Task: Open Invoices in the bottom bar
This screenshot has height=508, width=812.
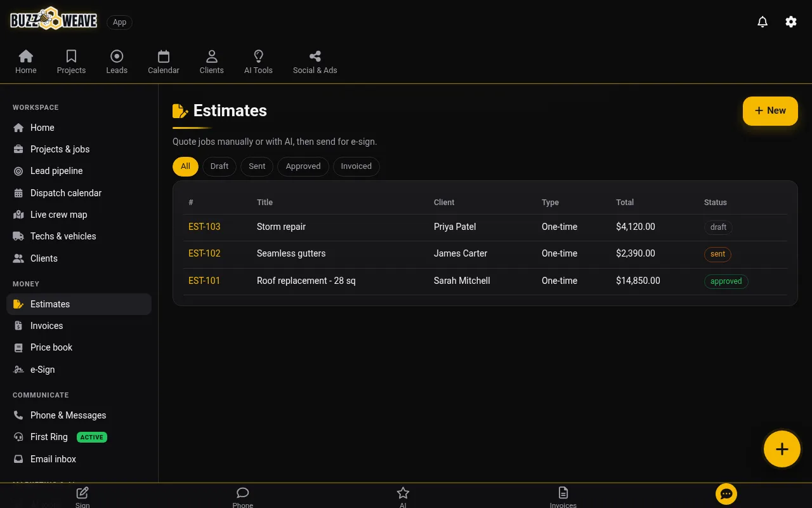Action: pos(563,497)
